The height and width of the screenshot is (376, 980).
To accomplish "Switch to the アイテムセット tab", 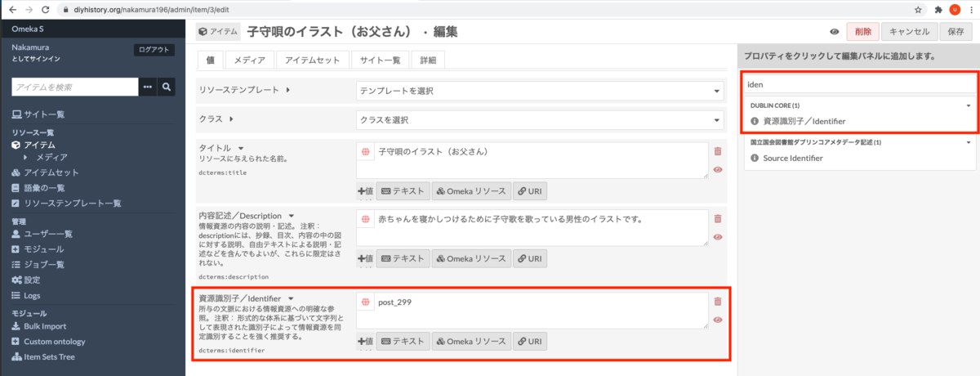I will [x=312, y=60].
